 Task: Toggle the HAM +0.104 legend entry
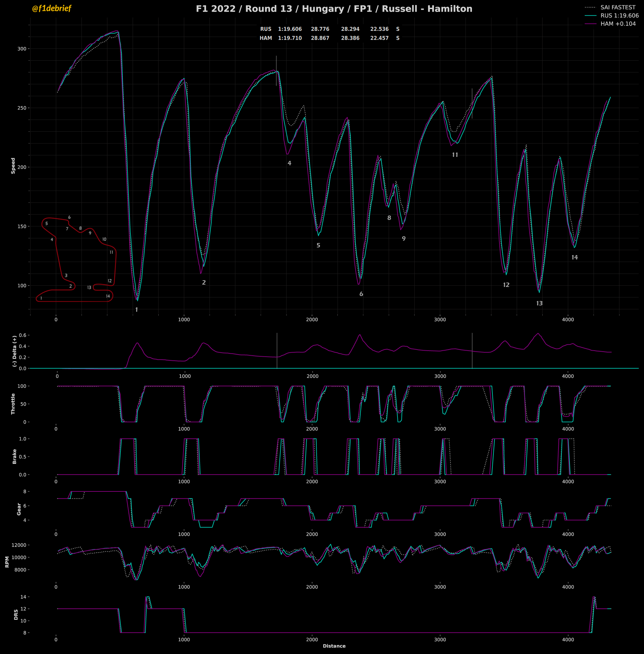pos(618,24)
